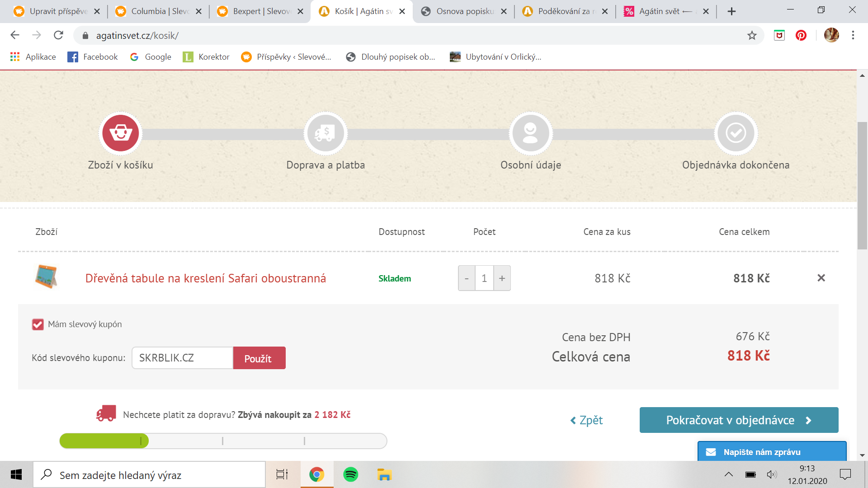
Task: Click the page vertical scrollbar
Action: 862,185
